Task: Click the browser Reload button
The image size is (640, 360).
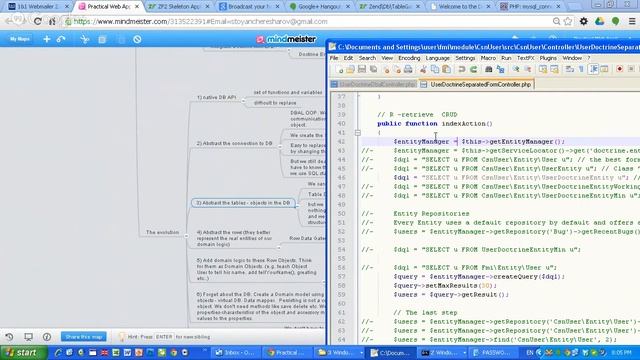Action: pos(38,21)
